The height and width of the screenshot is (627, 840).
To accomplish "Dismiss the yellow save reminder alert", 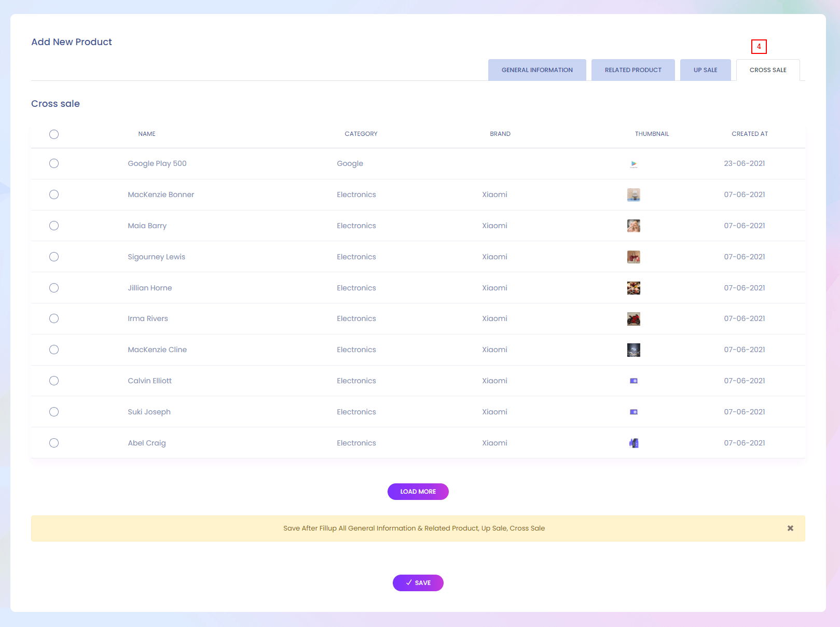I will tap(790, 528).
